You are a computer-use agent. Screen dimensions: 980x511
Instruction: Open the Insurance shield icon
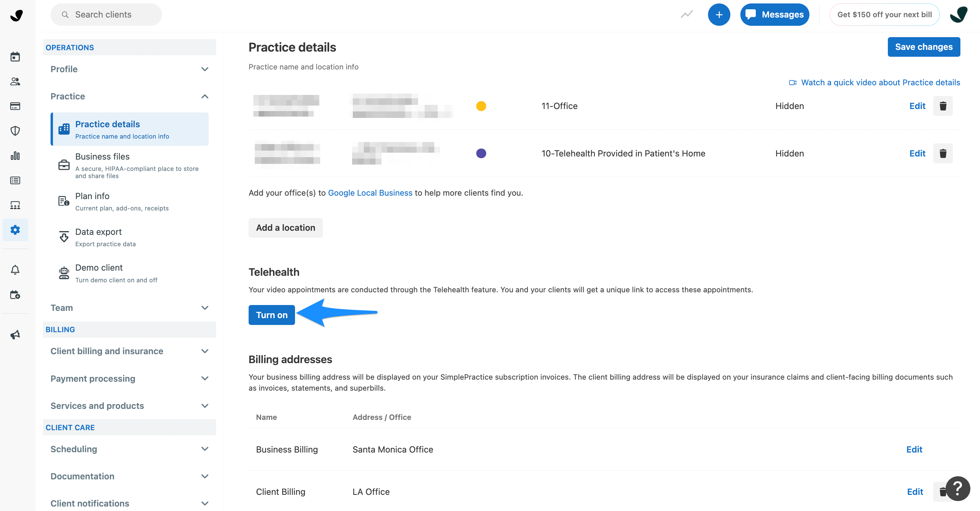[x=15, y=131]
